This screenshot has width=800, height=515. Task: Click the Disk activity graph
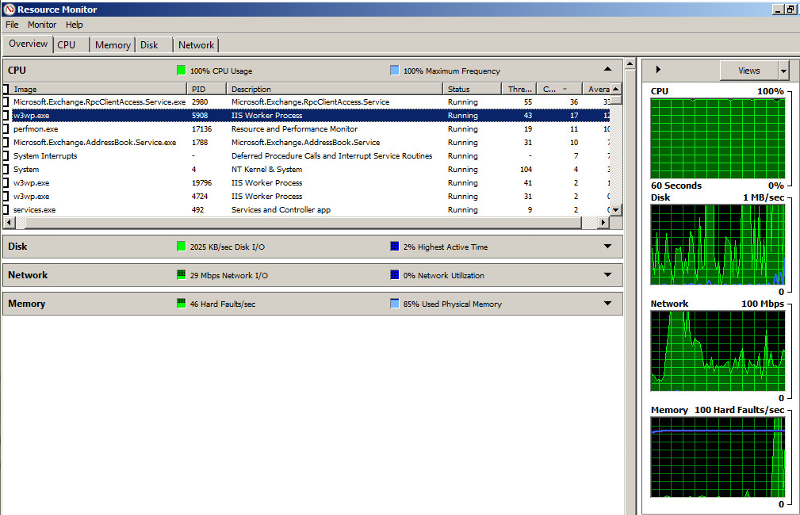[717, 244]
